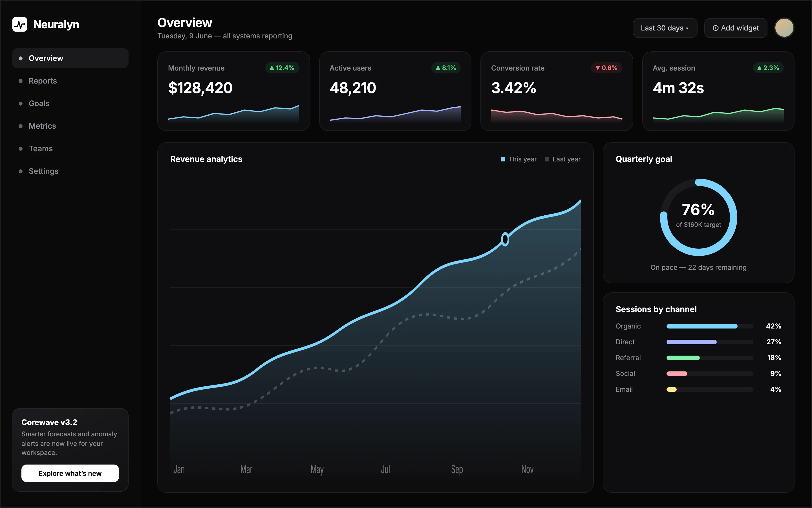Click the Referral channel progress bar
This screenshot has width=812, height=508.
pos(710,358)
